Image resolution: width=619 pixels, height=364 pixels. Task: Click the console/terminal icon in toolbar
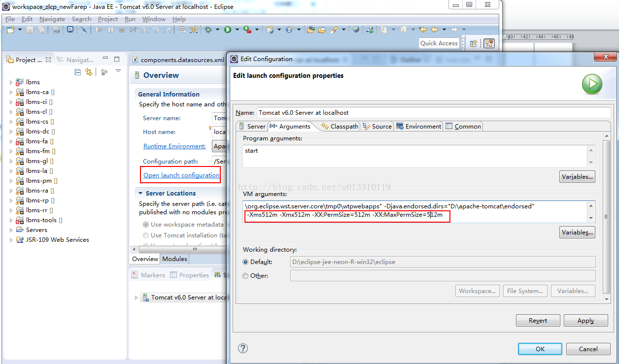[70, 30]
